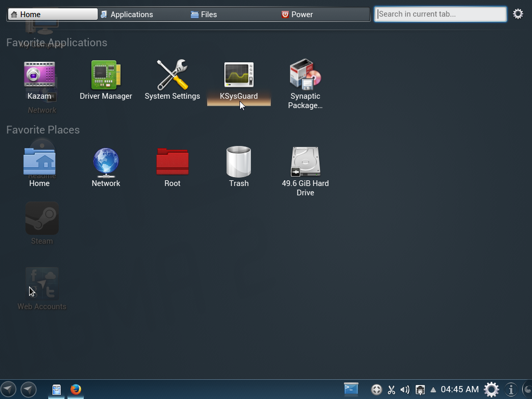The width and height of the screenshot is (532, 399).
Task: Open the volume control in system tray
Action: click(405, 390)
